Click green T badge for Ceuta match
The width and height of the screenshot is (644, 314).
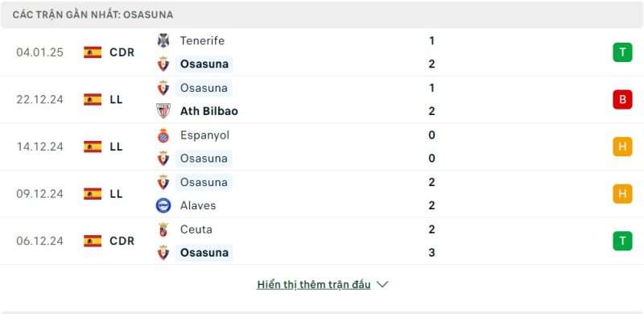622,241
